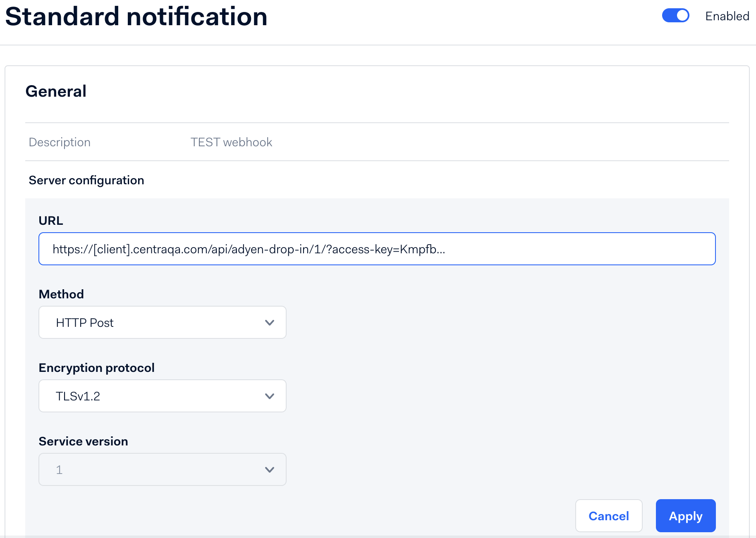Screen dimensions: 756x538
Task: Click the chevron icon beside TLSv1.2
Action: (x=269, y=395)
